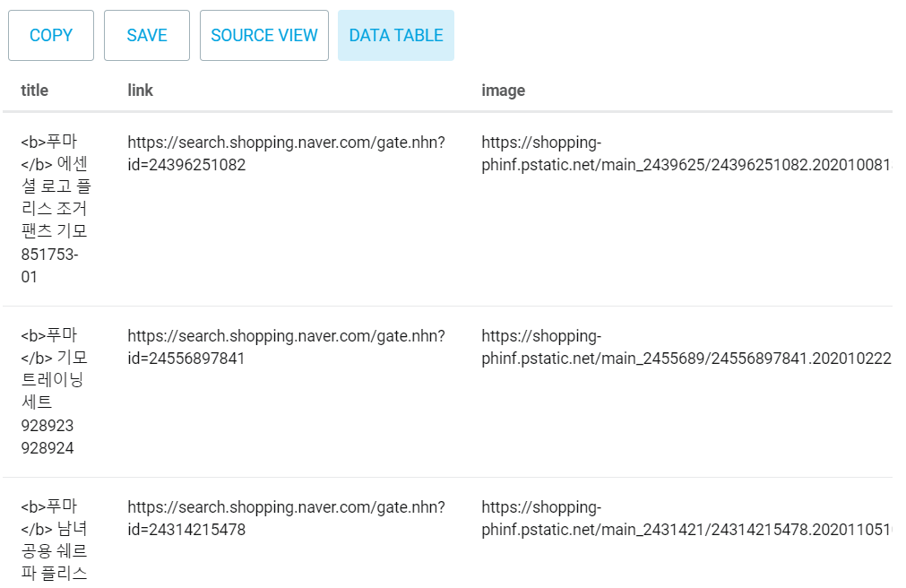906x588 pixels.
Task: Switch to SOURCE VIEW
Action: pos(264,35)
